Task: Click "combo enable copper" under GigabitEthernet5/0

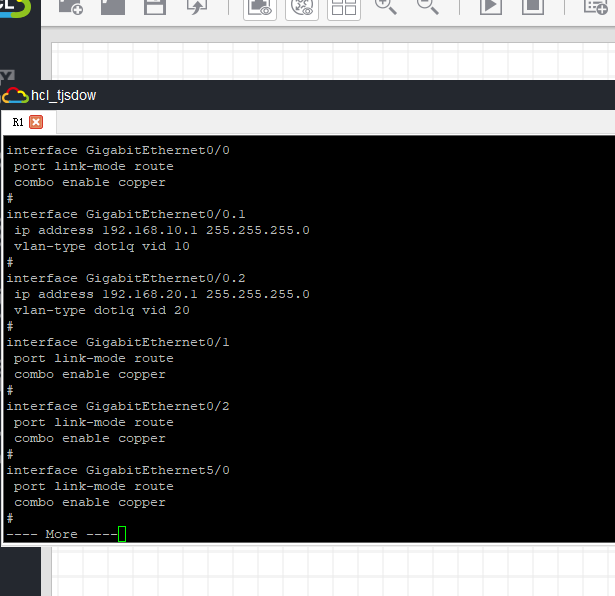Action: [90, 502]
